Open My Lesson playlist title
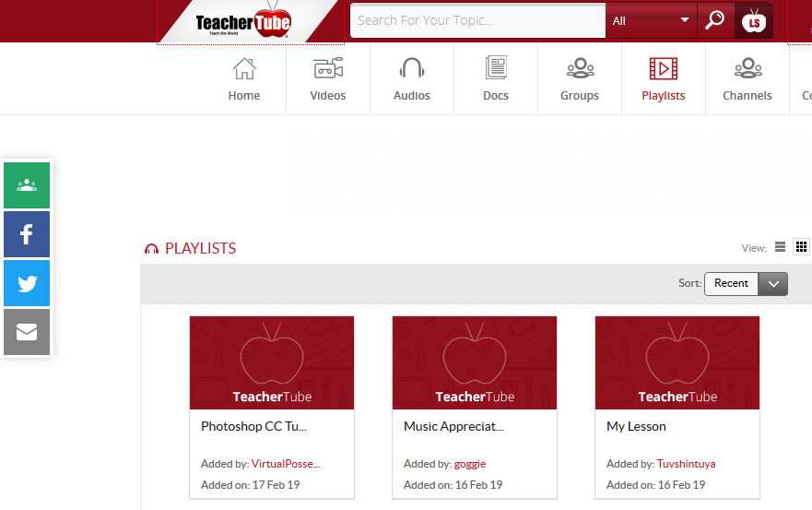The image size is (812, 510). tap(636, 427)
